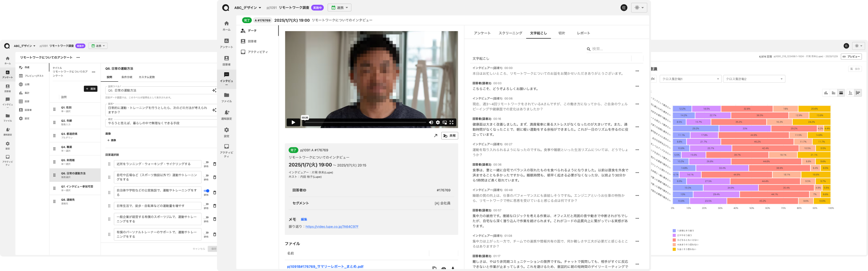Screen dimensions: 868x271
Task: Delete the ランニング・ウォーキング answer option
Action: (214, 164)
